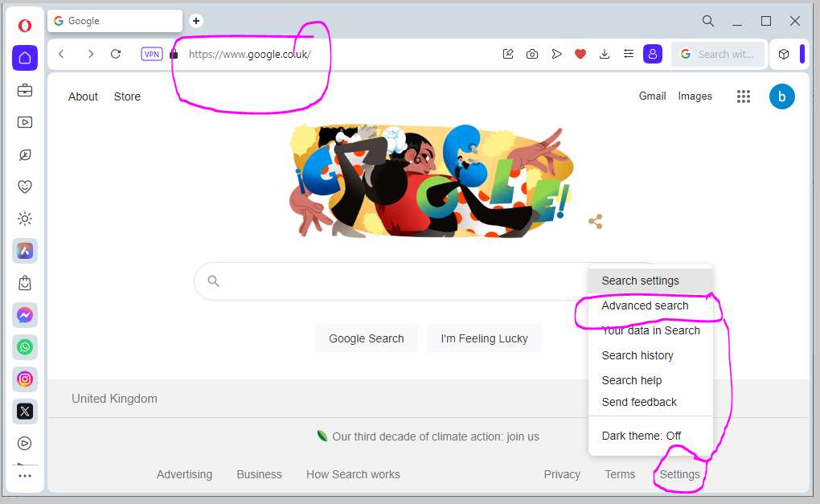Screen dimensions: 820x504
Task: Open the downloads icon in toolbar
Action: click(x=604, y=54)
